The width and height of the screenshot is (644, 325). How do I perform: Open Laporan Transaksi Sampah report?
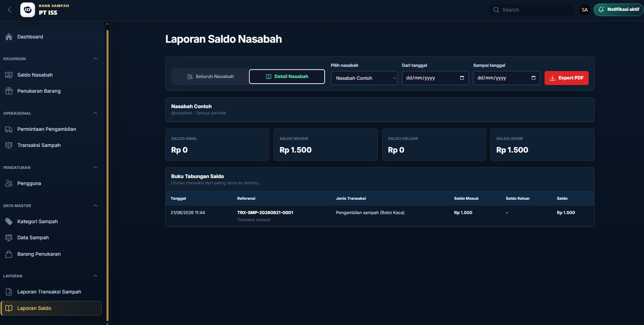coord(51,292)
